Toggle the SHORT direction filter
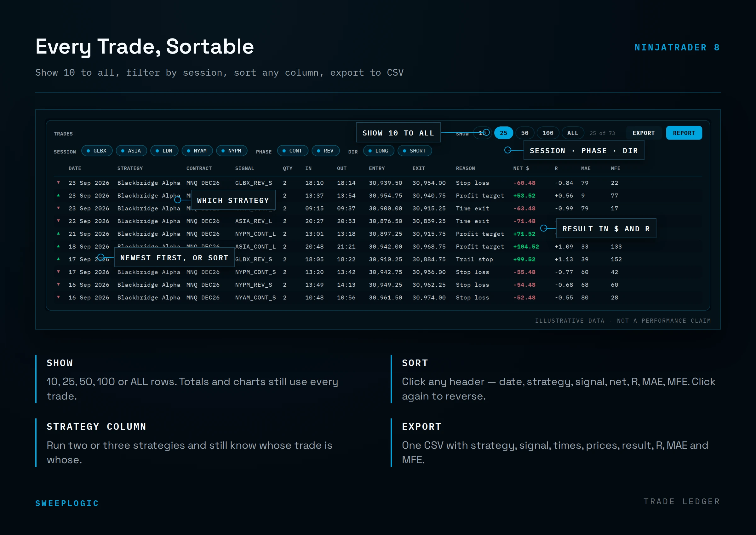This screenshot has height=535, width=756. tap(415, 151)
